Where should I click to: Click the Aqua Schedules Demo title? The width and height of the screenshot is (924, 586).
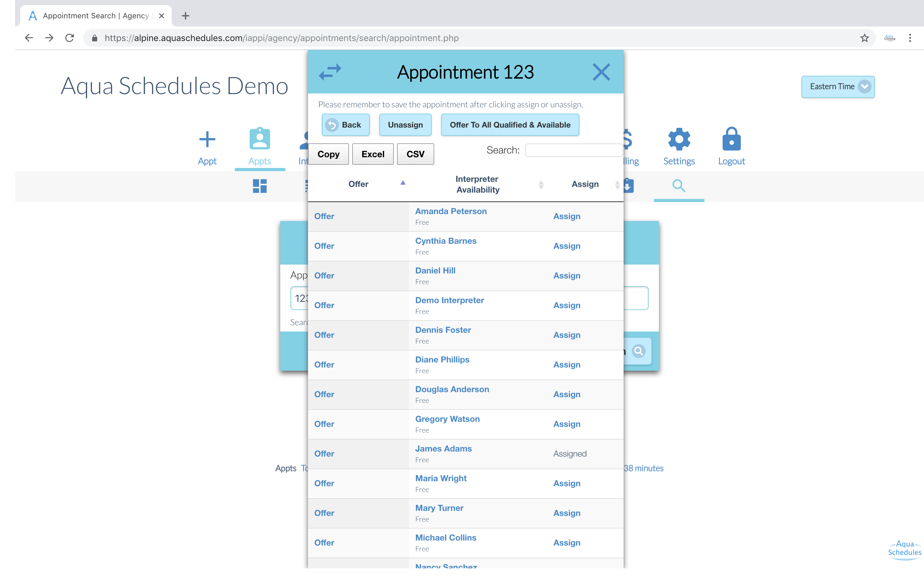tap(175, 86)
